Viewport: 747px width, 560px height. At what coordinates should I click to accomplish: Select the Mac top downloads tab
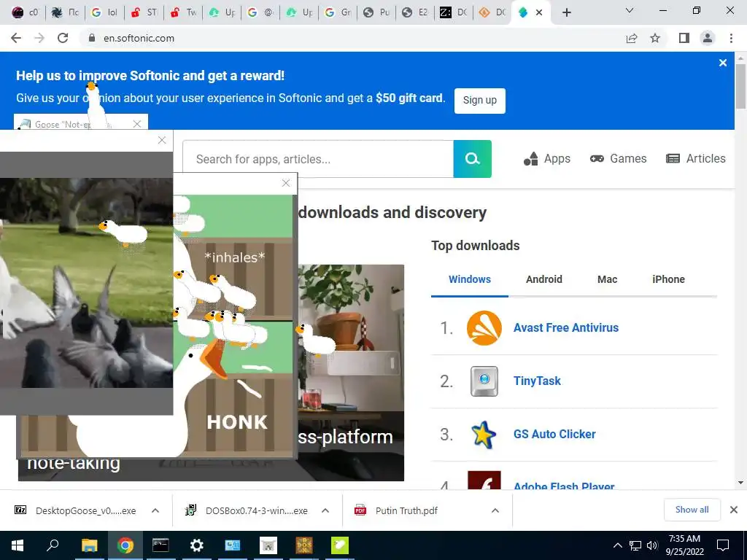pos(607,279)
